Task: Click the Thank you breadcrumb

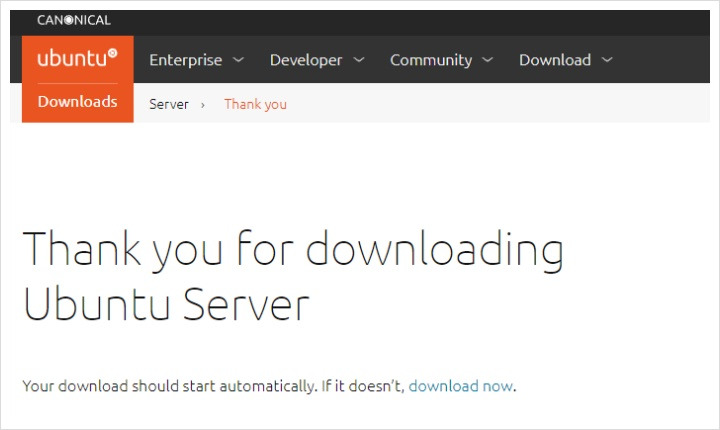Action: coord(255,104)
